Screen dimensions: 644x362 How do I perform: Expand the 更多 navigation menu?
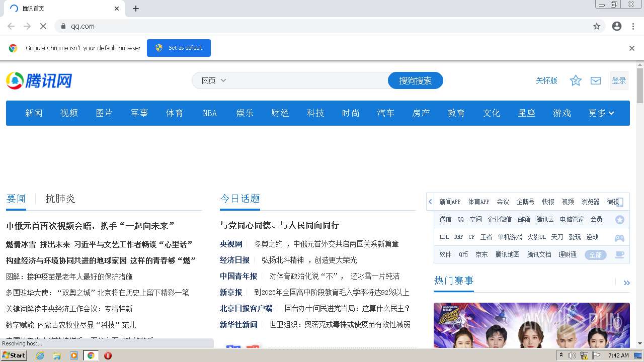601,113
